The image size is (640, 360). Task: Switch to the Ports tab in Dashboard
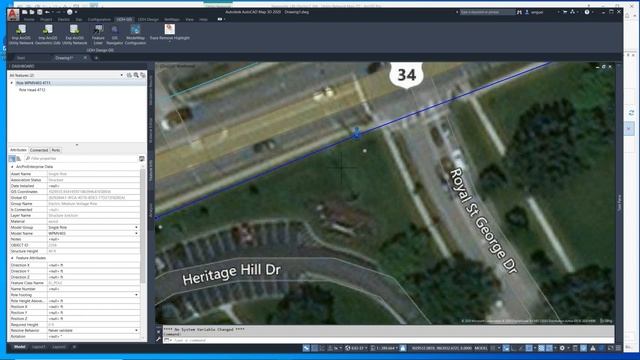(x=56, y=150)
